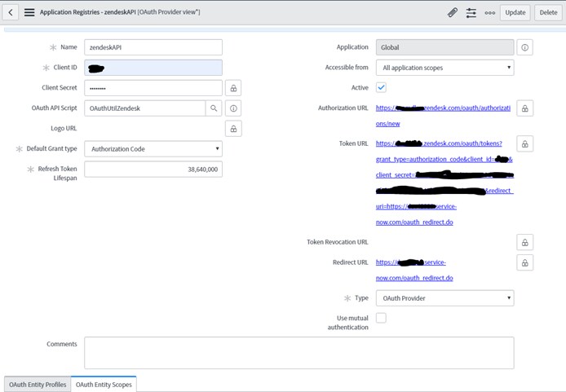Image resolution: width=566 pixels, height=392 pixels.
Task: Open the Type OAuth Provider dropdown
Action: click(x=445, y=298)
